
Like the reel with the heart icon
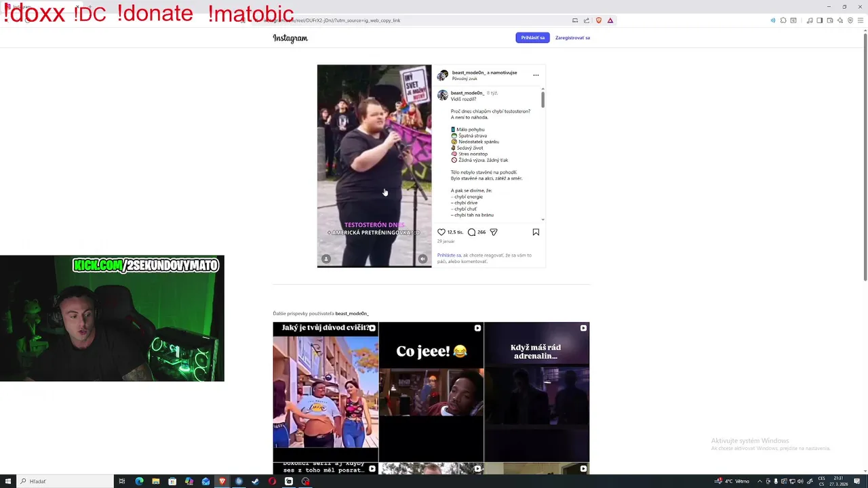pos(441,232)
